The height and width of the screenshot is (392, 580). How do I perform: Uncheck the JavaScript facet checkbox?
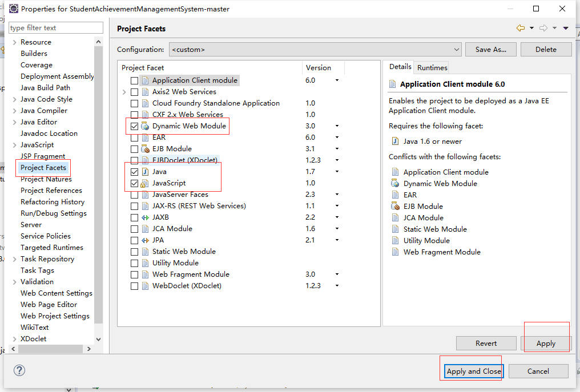(134, 183)
